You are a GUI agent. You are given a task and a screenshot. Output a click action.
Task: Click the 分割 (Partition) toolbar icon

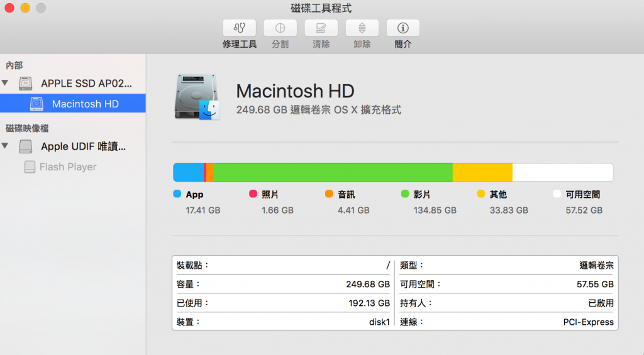280,28
